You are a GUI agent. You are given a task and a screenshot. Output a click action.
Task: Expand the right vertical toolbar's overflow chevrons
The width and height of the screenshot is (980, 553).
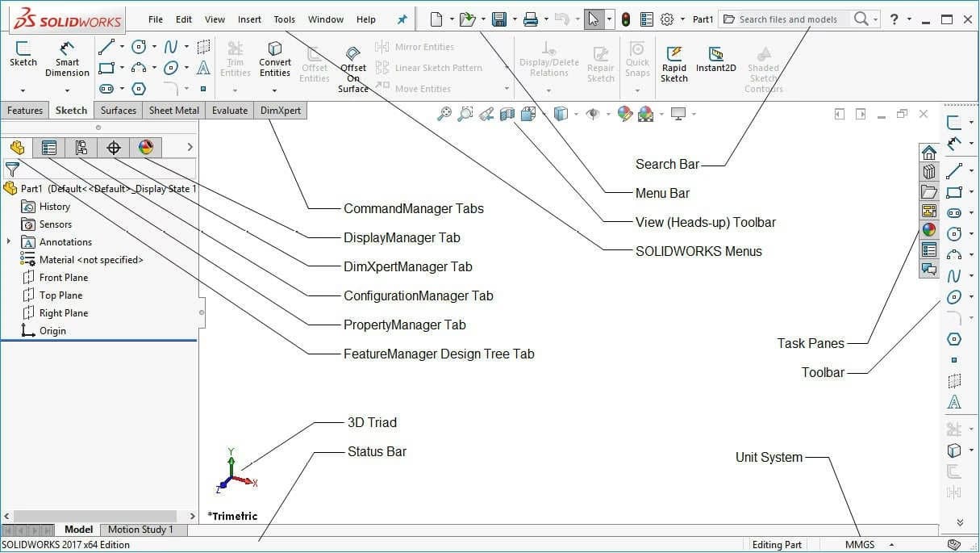[960, 522]
